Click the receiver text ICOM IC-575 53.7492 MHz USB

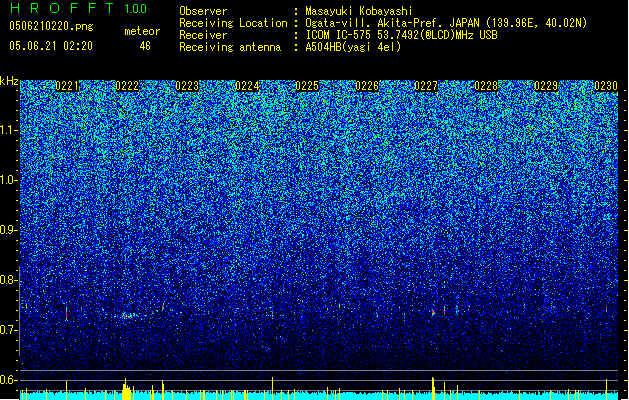pyautogui.click(x=401, y=35)
